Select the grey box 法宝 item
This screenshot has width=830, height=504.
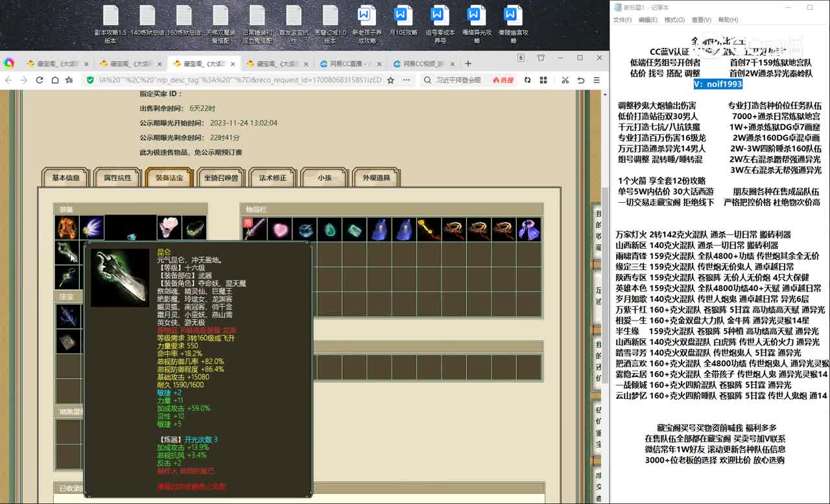tap(68, 341)
